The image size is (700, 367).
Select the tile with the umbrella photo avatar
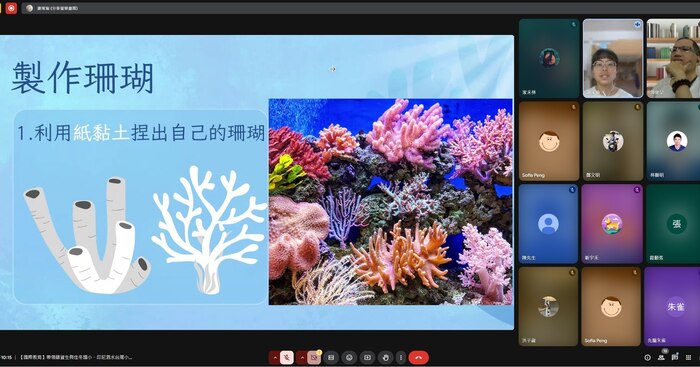[x=548, y=307]
